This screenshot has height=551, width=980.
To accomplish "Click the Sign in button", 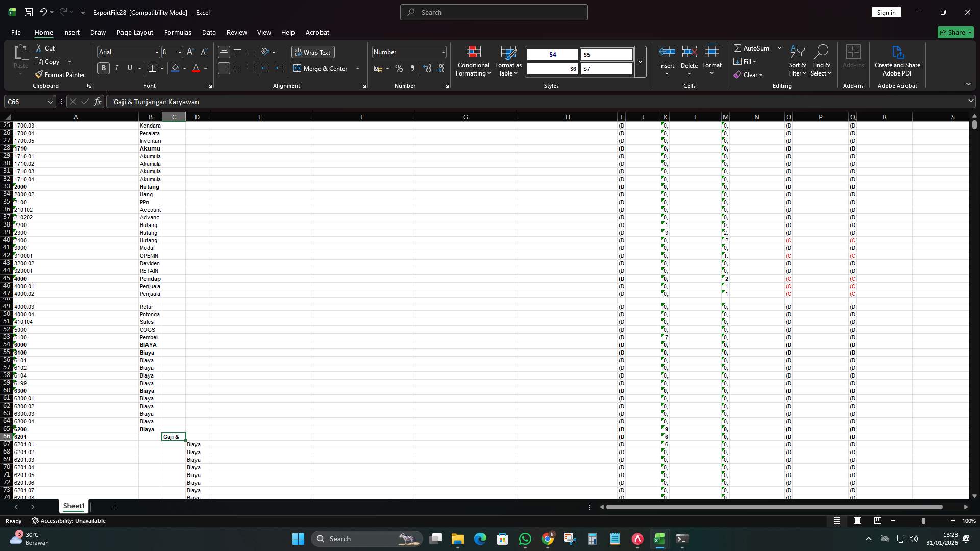I will (886, 12).
